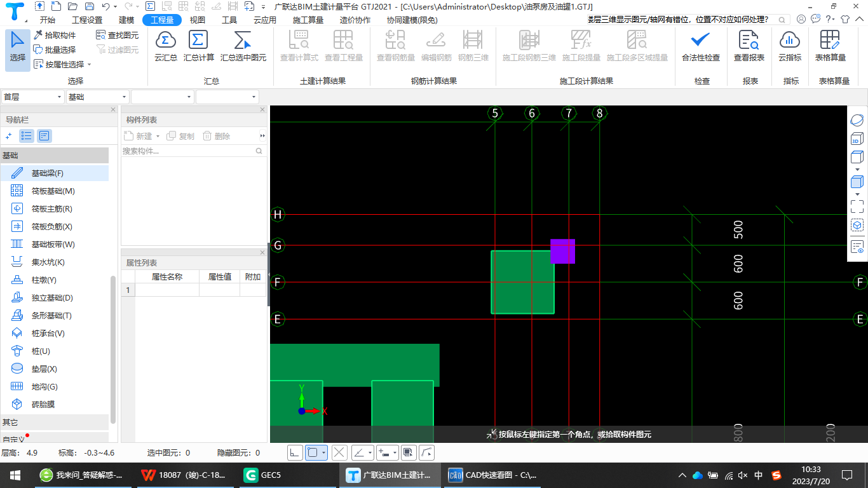The width and height of the screenshot is (868, 488).
Task: Open the 首层 floor dropdown
Action: click(33, 97)
